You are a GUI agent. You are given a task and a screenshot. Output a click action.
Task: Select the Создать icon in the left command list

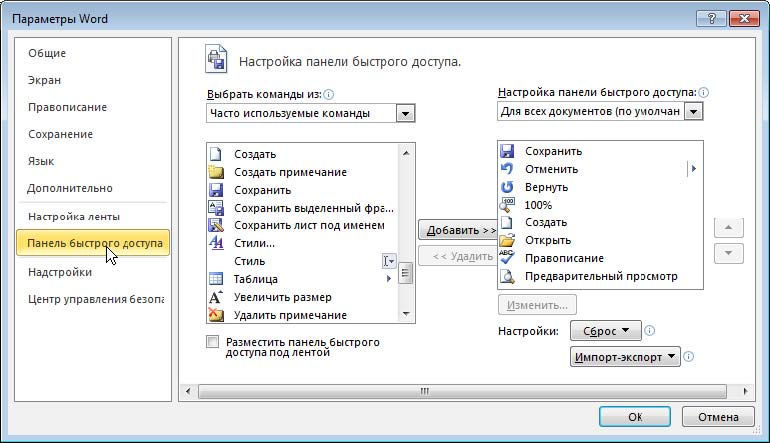click(x=216, y=154)
